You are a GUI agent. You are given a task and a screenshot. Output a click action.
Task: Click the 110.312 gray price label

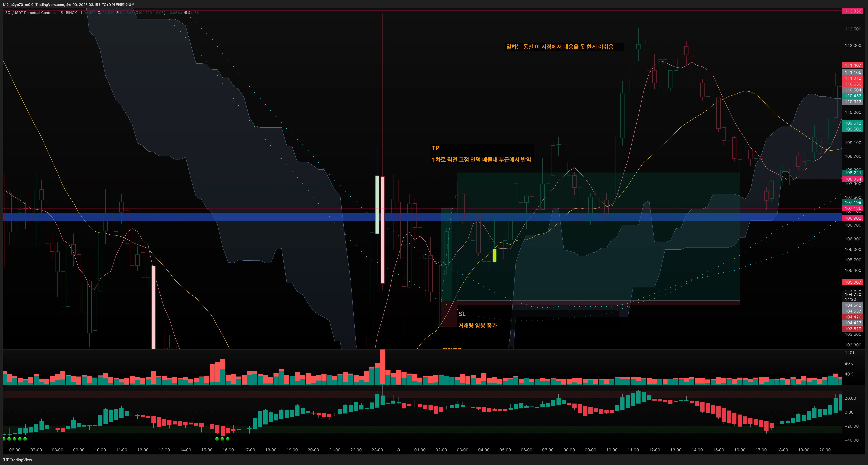[x=853, y=102]
